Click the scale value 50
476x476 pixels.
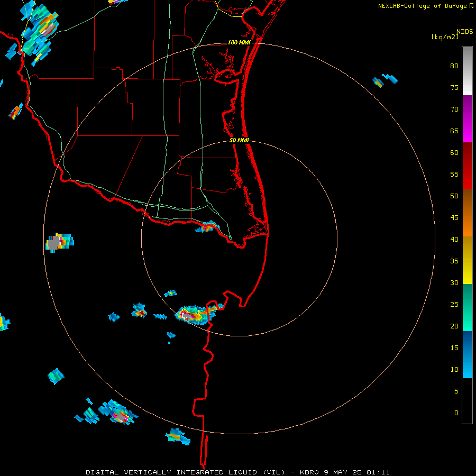(x=454, y=196)
